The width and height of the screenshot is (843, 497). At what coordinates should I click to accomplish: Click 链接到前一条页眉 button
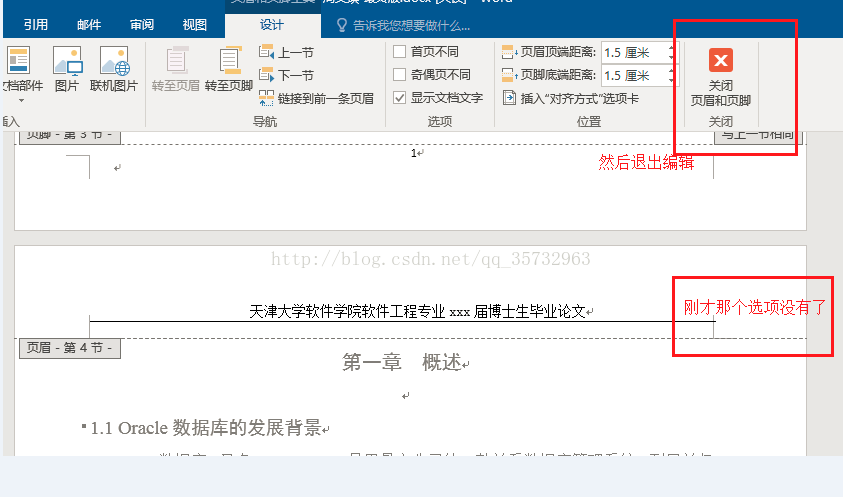(316, 98)
